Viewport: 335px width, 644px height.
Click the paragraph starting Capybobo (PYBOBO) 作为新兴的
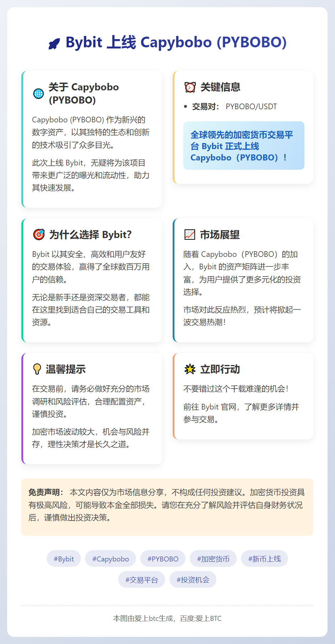(x=91, y=132)
